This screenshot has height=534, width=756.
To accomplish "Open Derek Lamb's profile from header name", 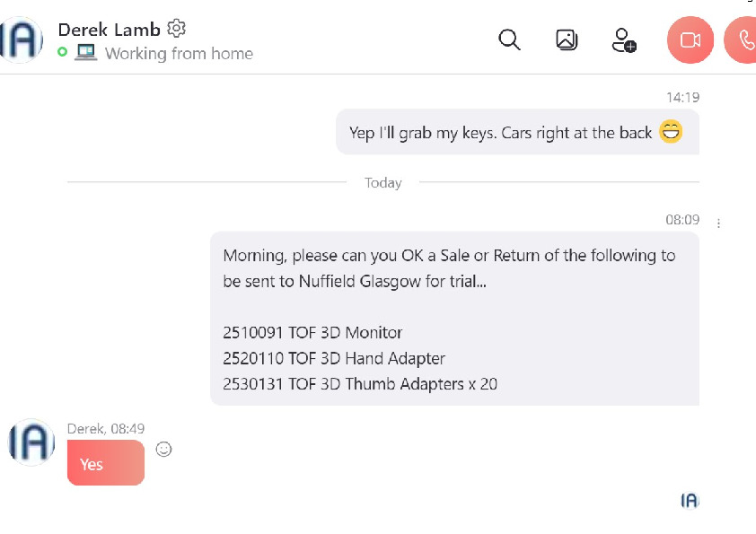I will pos(109,30).
